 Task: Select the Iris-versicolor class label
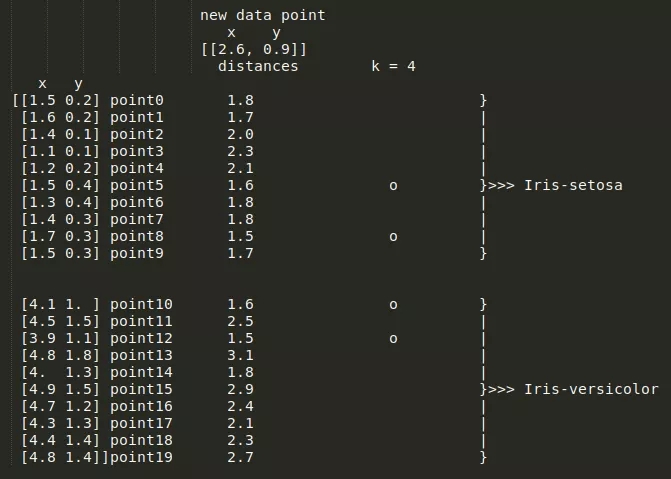(591, 389)
